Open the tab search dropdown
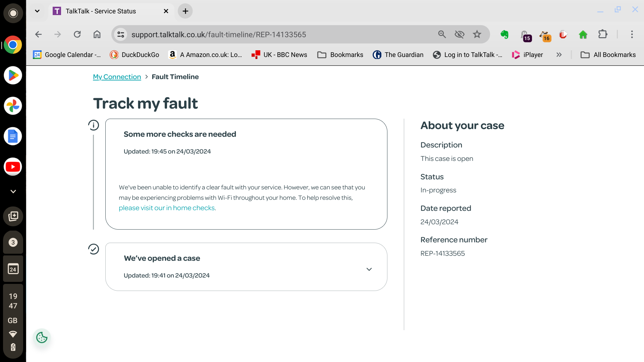 point(37,11)
